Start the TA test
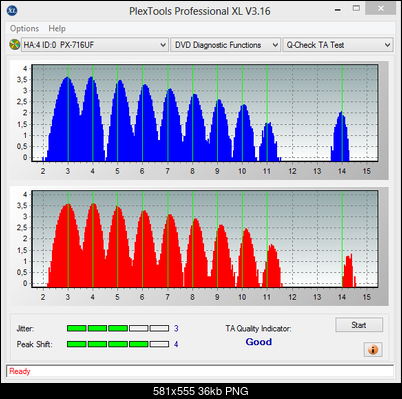 click(359, 325)
